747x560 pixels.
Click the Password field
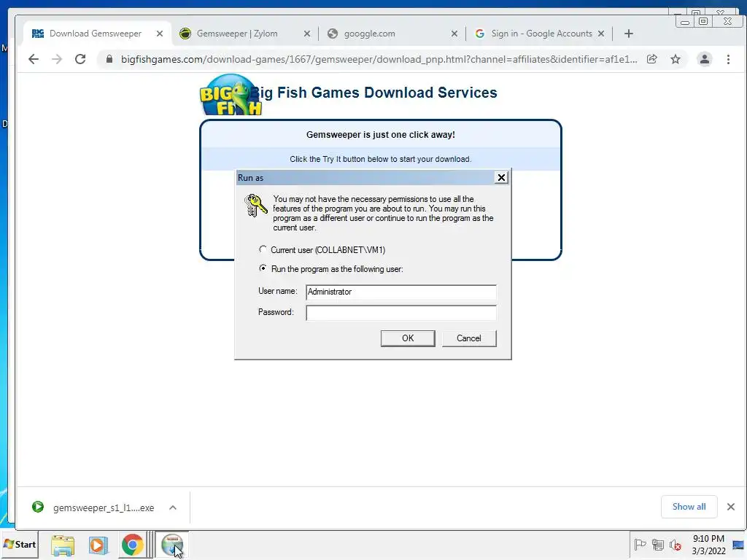pos(400,313)
